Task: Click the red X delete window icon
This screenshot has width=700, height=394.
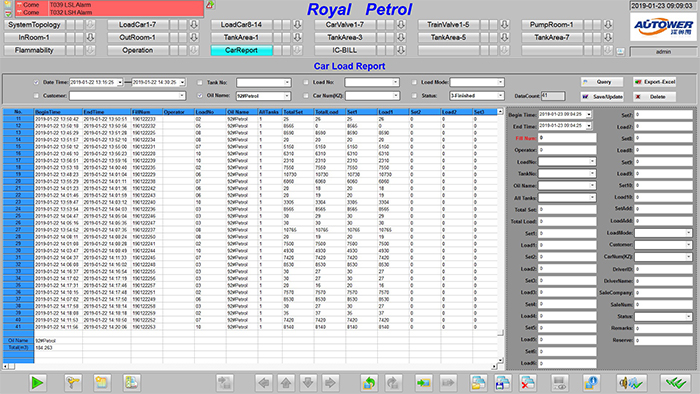Action: (x=527, y=383)
